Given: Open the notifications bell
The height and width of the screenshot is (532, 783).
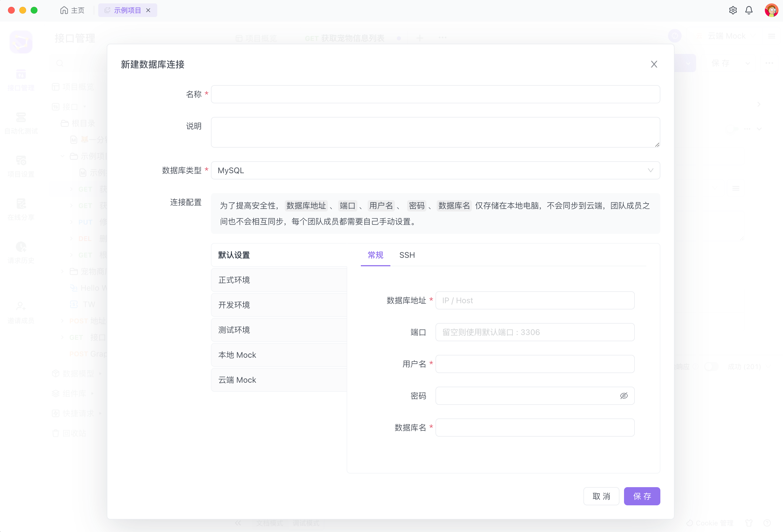Looking at the screenshot, I should pyautogui.click(x=749, y=11).
